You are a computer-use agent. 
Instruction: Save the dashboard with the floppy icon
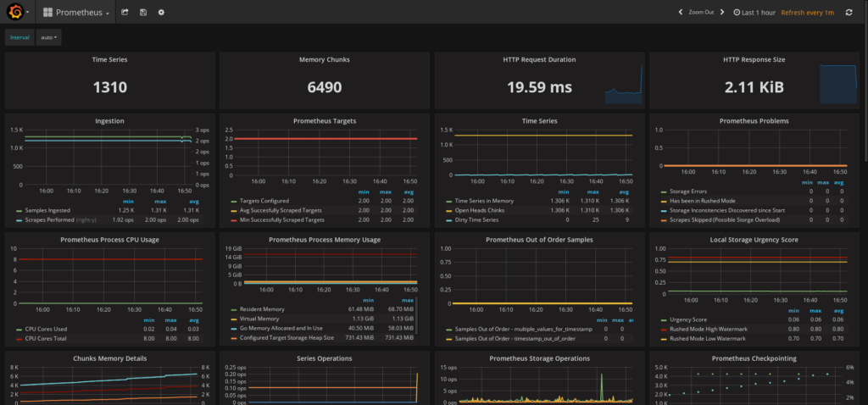click(x=143, y=12)
